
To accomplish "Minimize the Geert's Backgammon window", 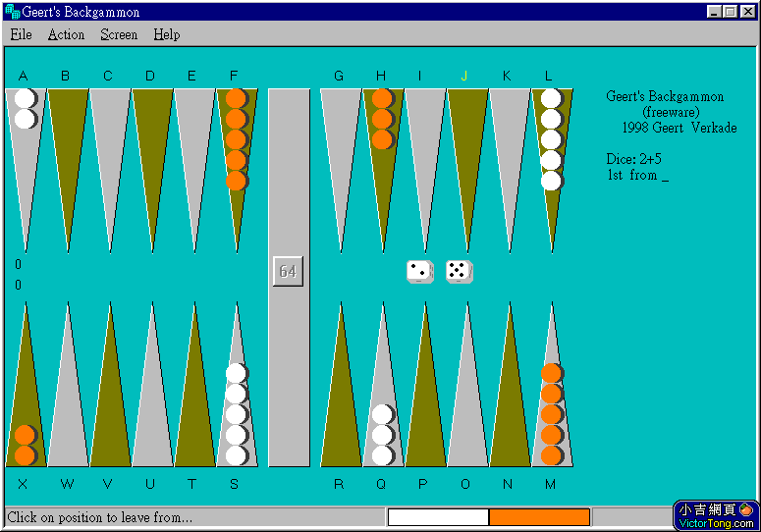I will point(714,12).
